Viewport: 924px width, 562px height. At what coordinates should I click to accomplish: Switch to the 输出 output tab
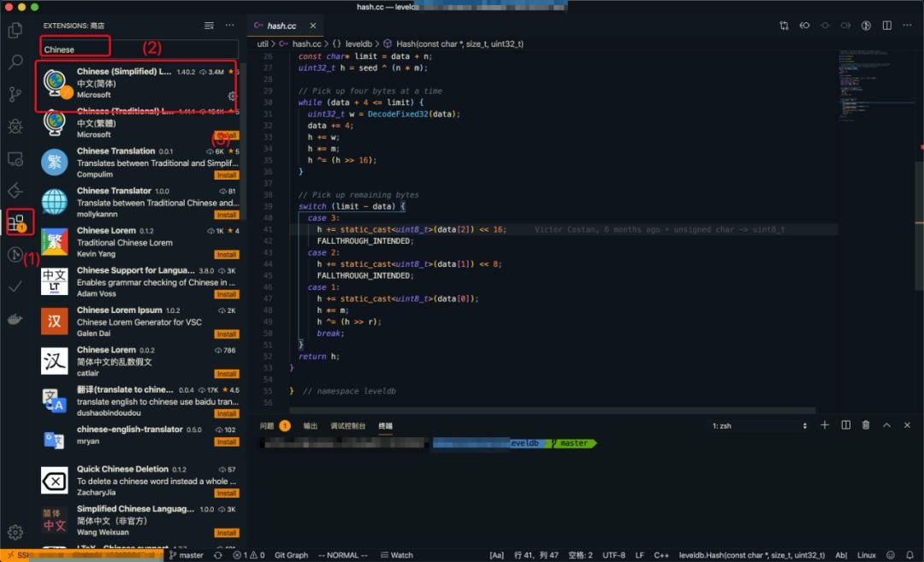310,425
